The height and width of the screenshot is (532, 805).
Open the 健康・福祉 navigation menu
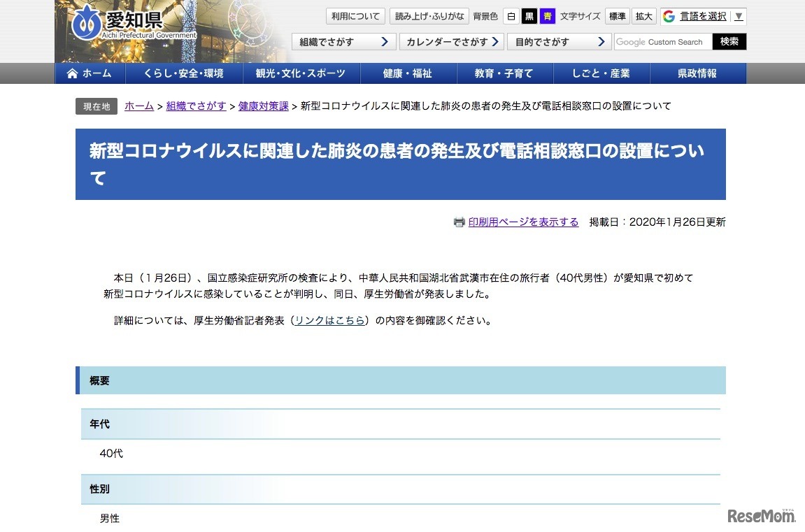[x=408, y=73]
